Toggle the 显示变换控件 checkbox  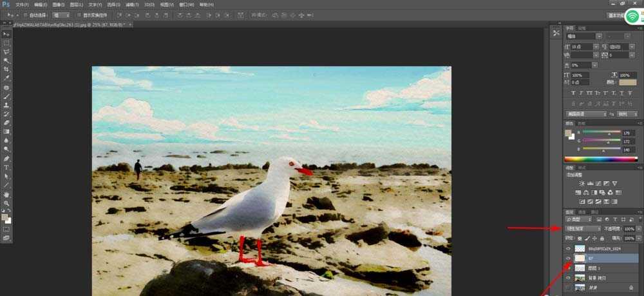click(79, 15)
